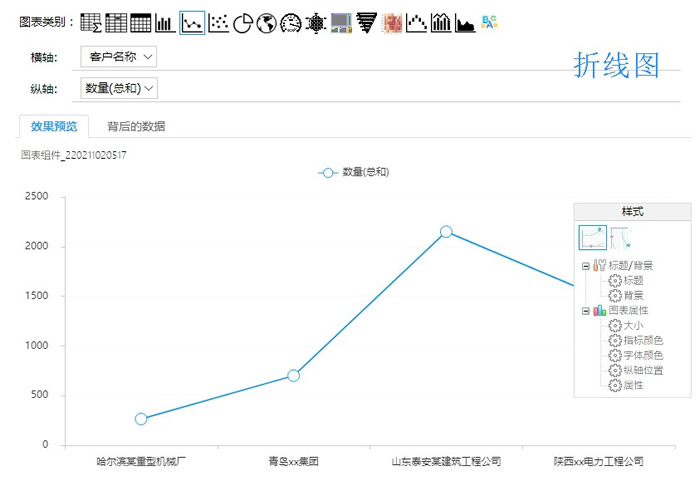Select the world map chart type

pyautogui.click(x=266, y=22)
